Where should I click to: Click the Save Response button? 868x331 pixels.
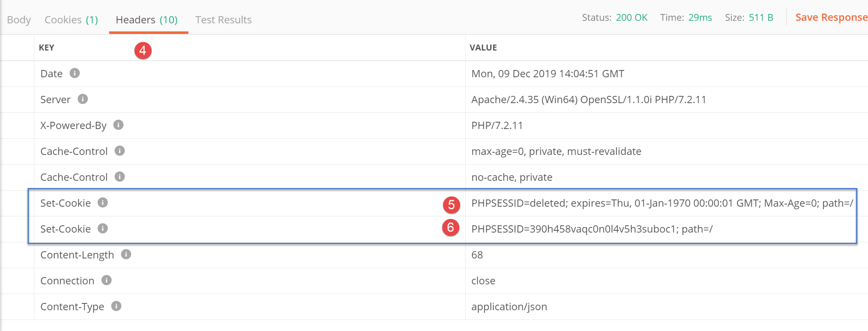pyautogui.click(x=831, y=17)
